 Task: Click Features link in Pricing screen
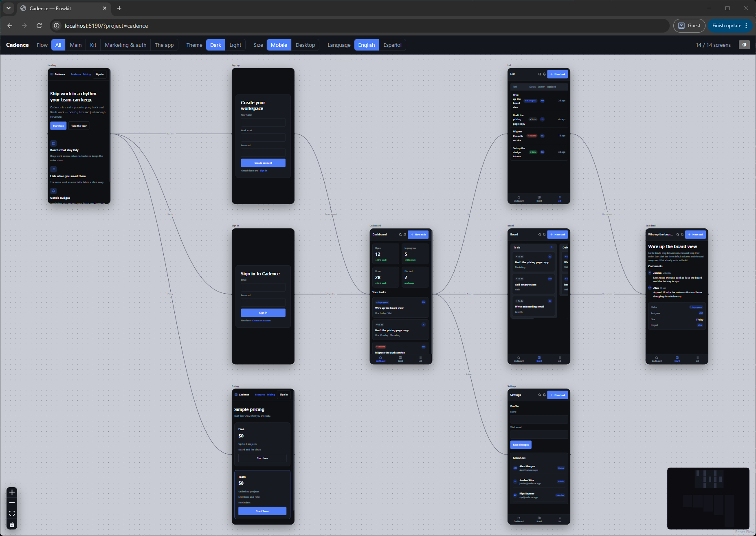pyautogui.click(x=260, y=395)
